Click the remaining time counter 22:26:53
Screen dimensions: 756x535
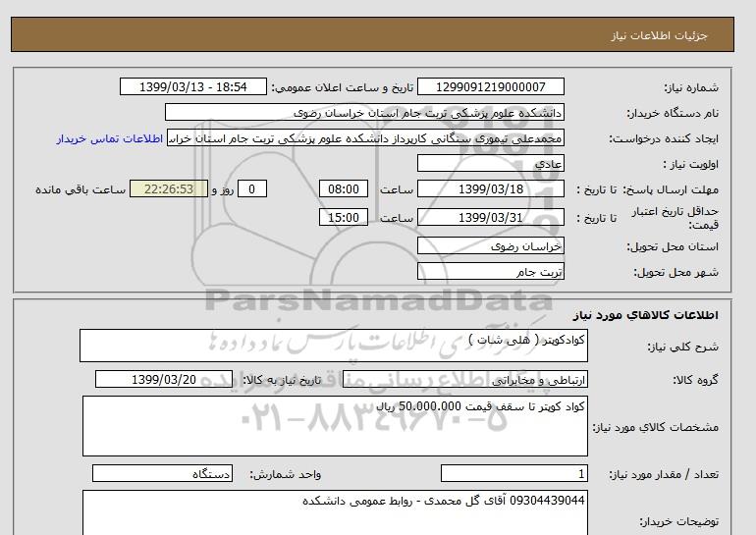169,188
